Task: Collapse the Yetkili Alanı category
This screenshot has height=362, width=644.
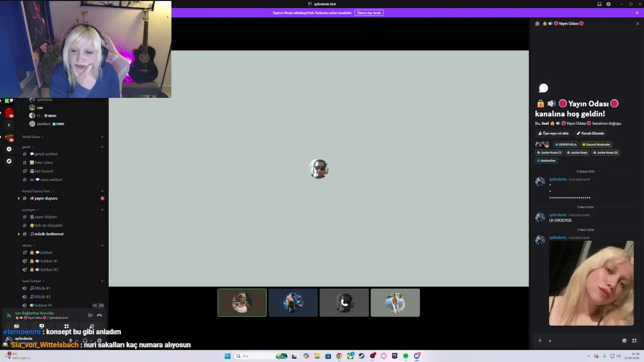Action: point(32,137)
